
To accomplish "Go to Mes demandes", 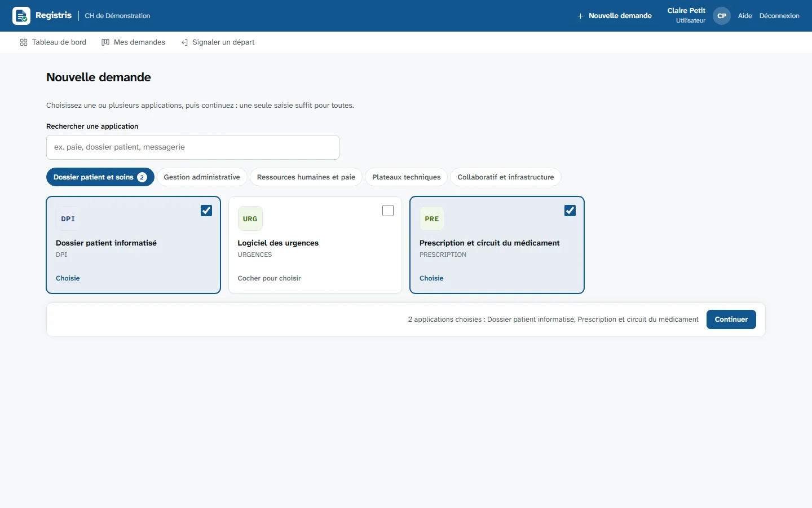I will [x=134, y=42].
